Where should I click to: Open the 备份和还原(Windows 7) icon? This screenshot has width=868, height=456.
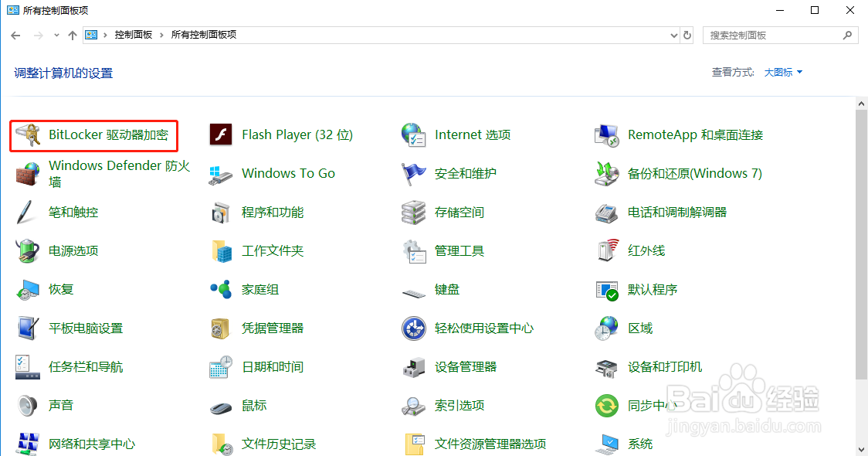coord(607,173)
